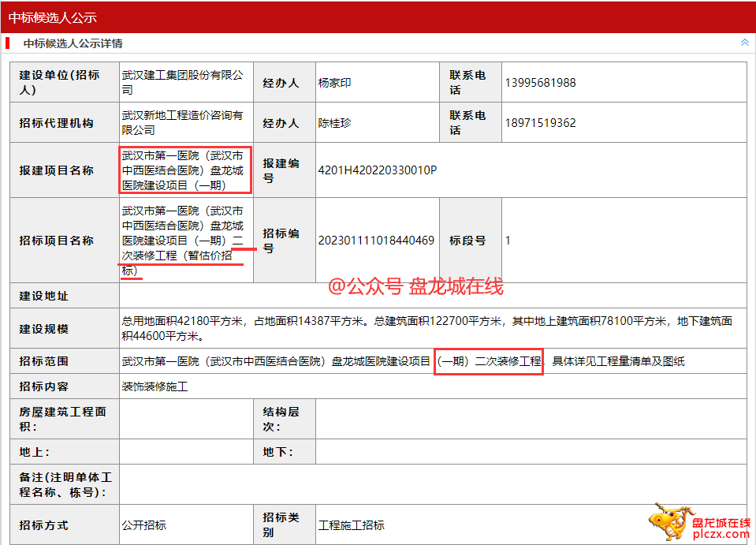Click the 标段号 label cell
Viewport: 756px width, 545px height.
tap(471, 241)
